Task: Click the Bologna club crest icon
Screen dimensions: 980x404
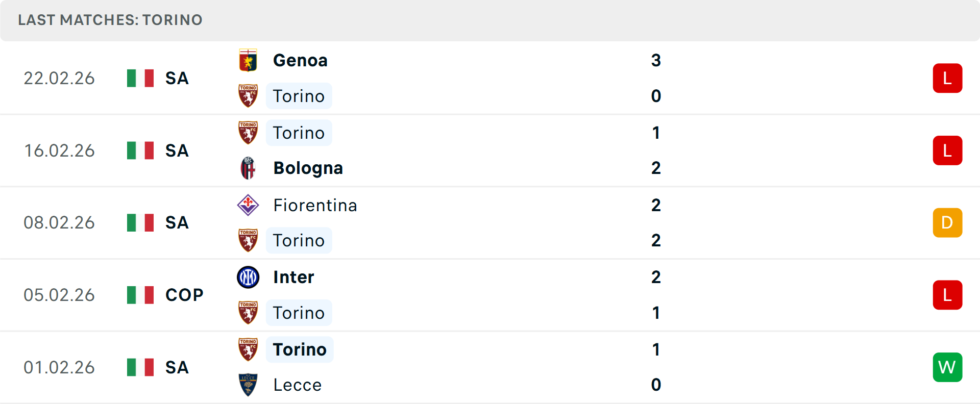Action: [x=248, y=168]
